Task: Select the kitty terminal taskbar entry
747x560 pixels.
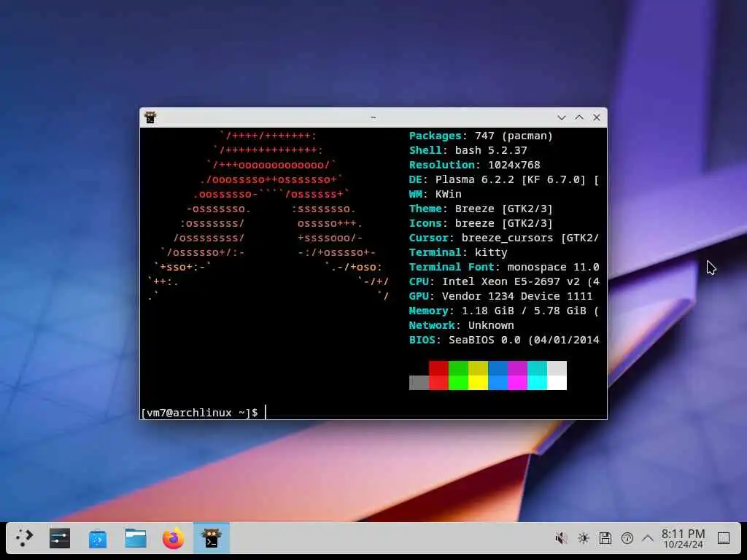Action: (212, 538)
